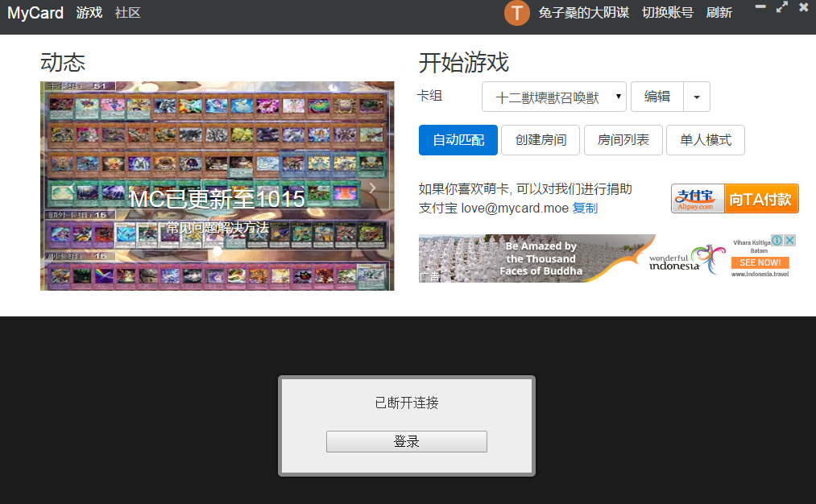Click username 兔子桑的大阴谋
The height and width of the screenshot is (504, 816).
[x=584, y=13]
